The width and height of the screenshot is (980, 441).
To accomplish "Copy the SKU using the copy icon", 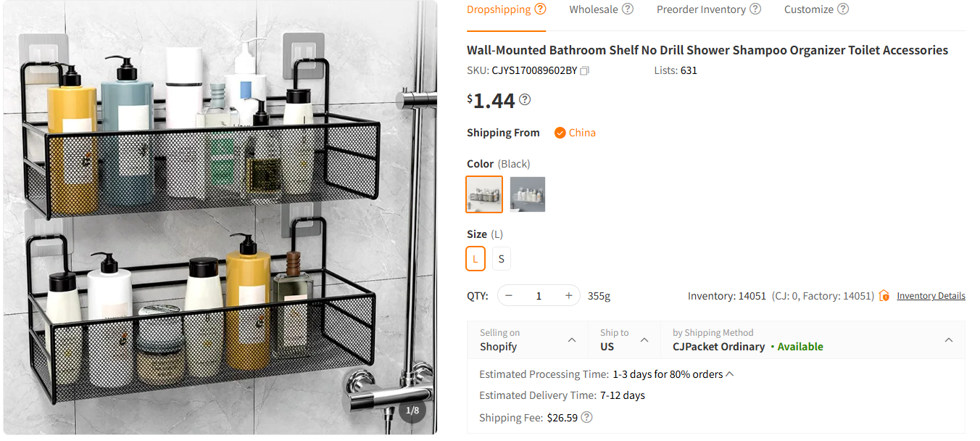I will 585,70.
